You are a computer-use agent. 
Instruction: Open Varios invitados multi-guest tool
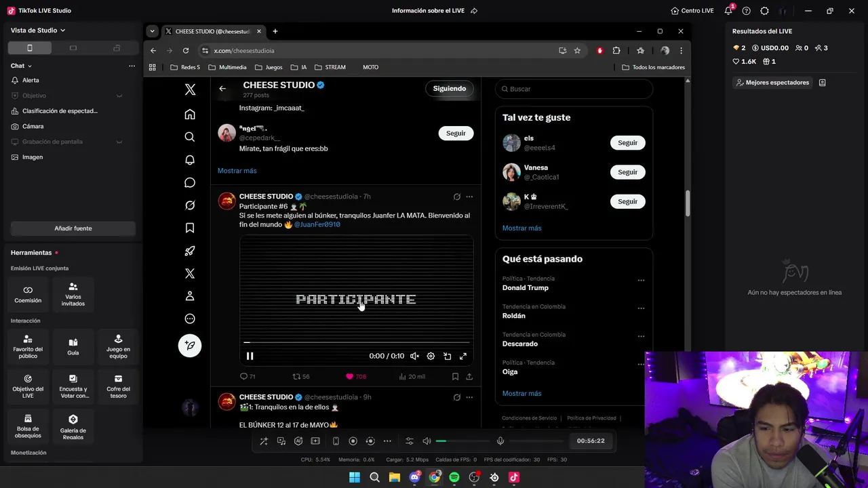tap(73, 294)
